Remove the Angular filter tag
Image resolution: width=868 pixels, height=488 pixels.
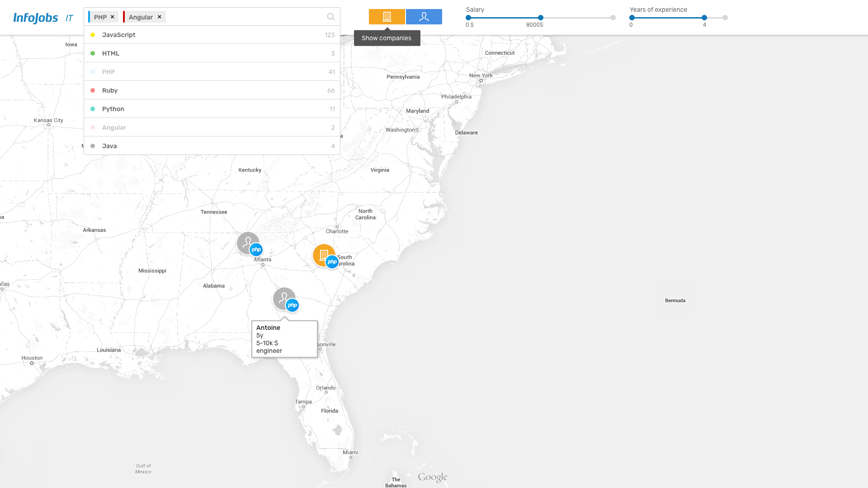(x=160, y=17)
